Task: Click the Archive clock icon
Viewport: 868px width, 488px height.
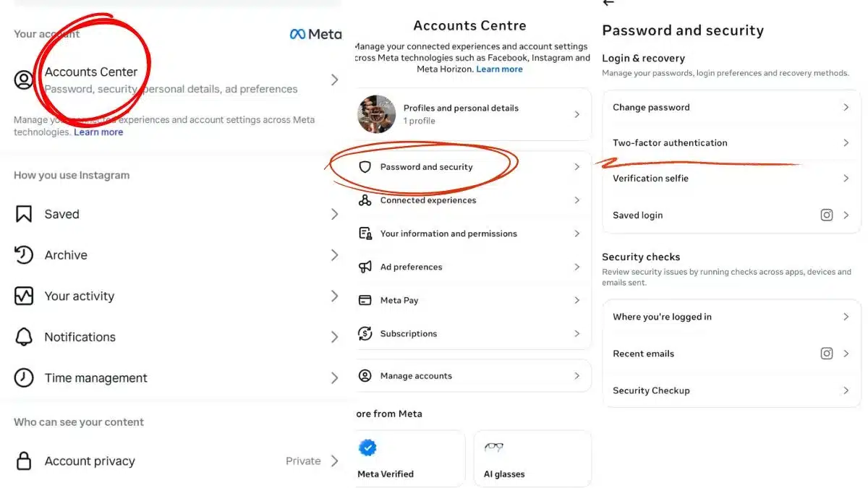Action: click(24, 255)
